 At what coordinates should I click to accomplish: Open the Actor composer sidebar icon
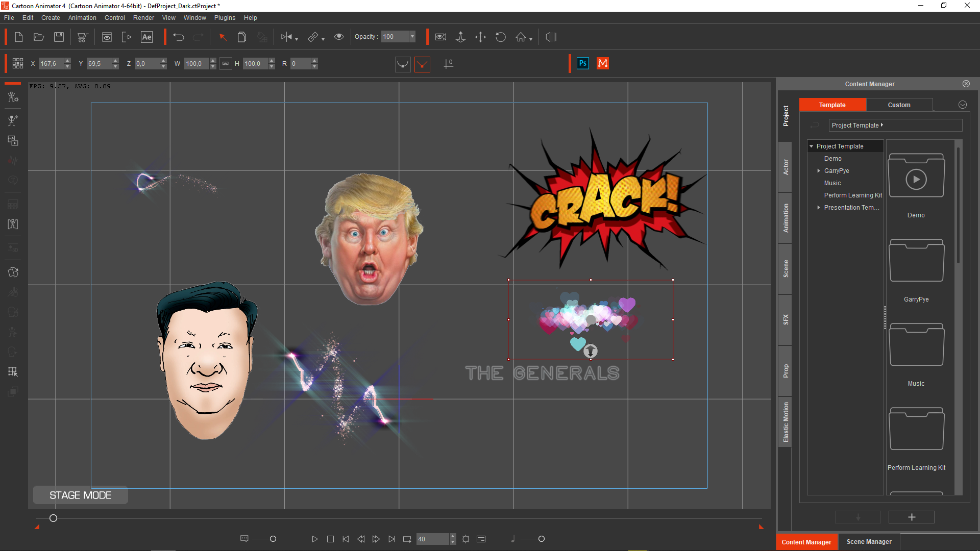[x=13, y=97]
